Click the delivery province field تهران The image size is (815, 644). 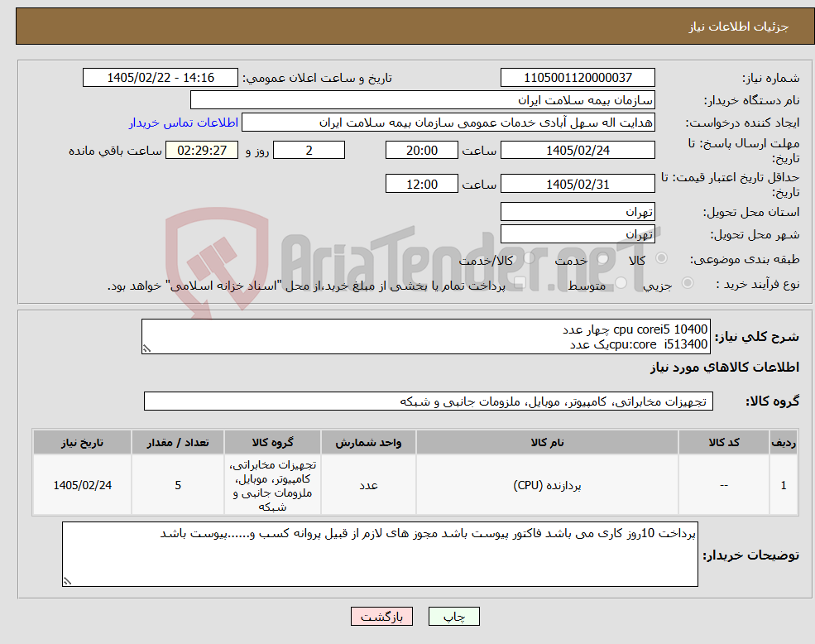click(578, 212)
